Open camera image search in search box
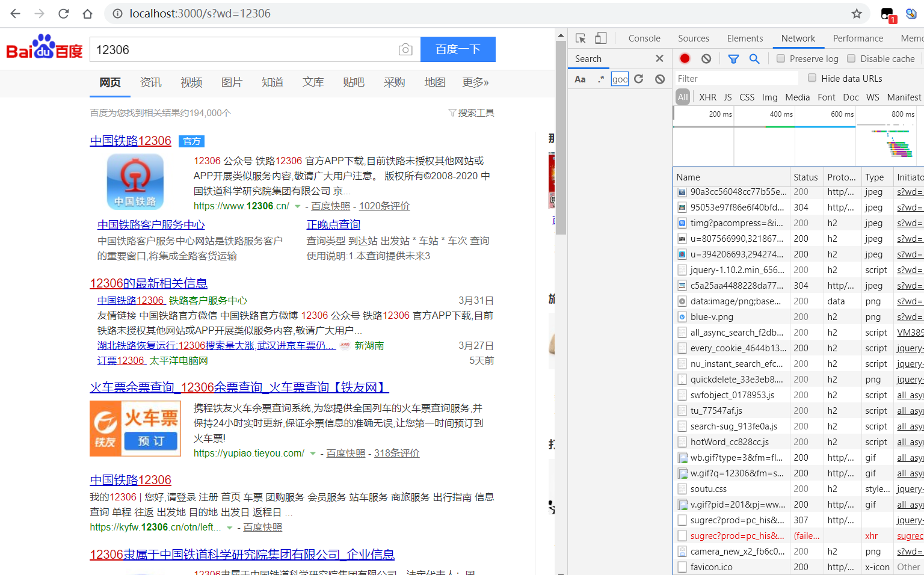Screen dimensions: 924x575 pos(405,49)
